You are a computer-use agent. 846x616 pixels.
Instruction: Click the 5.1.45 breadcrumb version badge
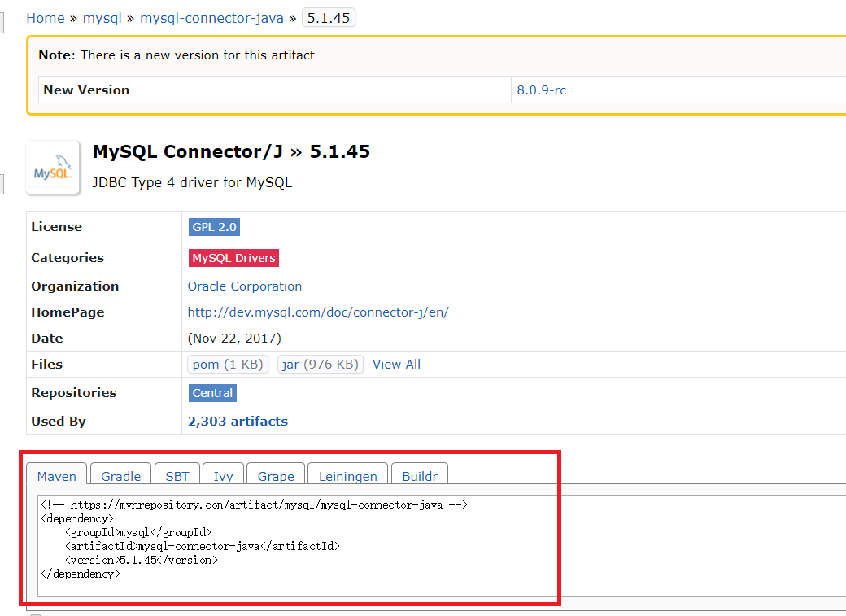[328, 18]
